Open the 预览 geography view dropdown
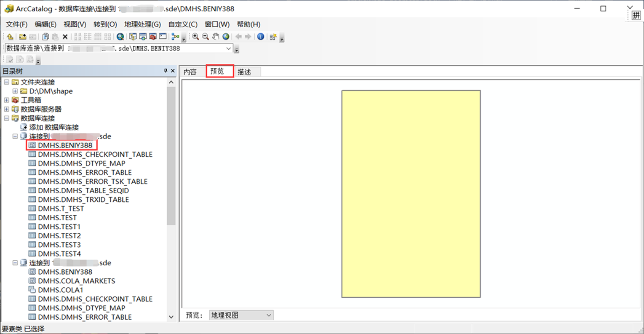The image size is (644, 334). point(269,315)
